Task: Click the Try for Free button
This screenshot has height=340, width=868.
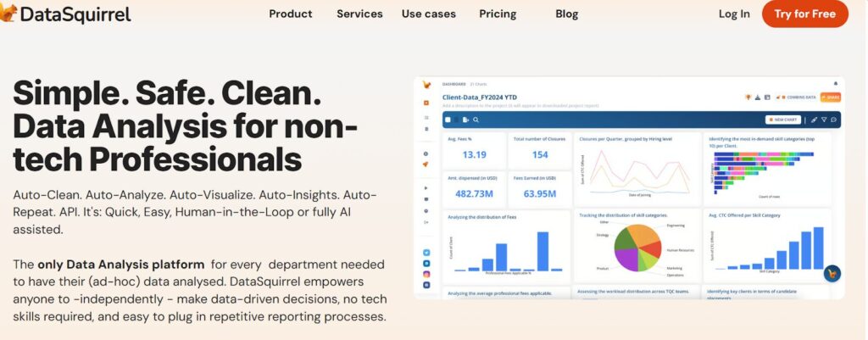Action: [x=804, y=14]
